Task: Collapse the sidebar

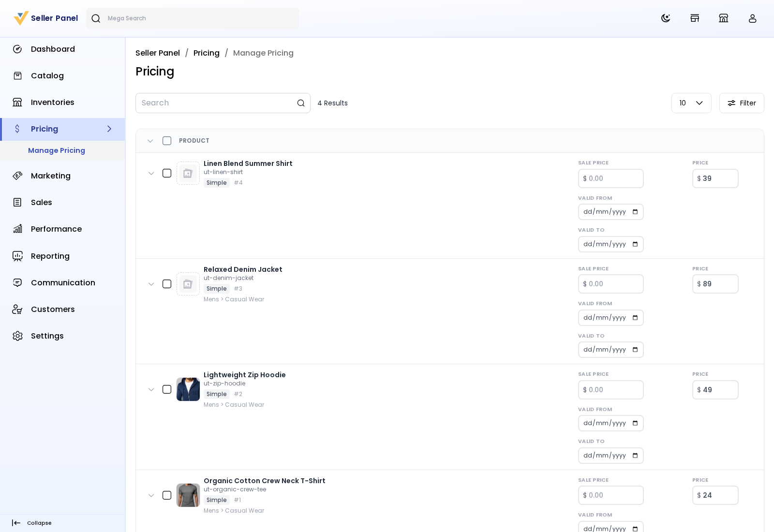Action: [32, 523]
